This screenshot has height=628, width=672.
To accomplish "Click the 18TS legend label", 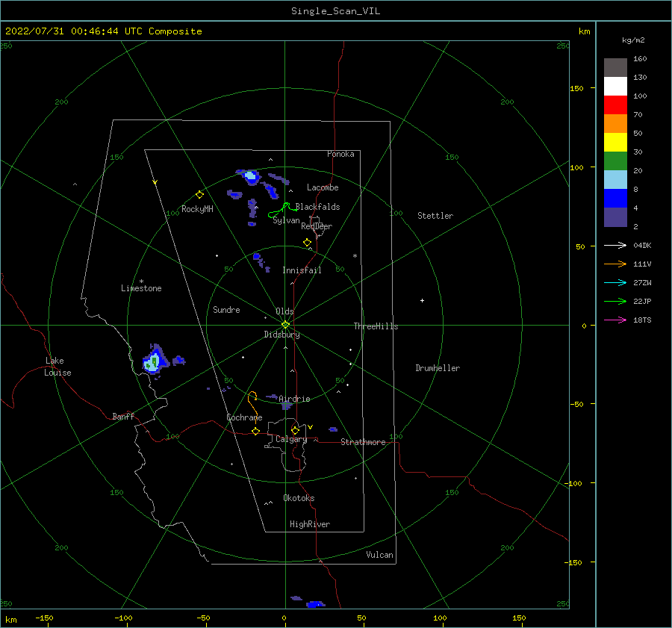I will [642, 320].
